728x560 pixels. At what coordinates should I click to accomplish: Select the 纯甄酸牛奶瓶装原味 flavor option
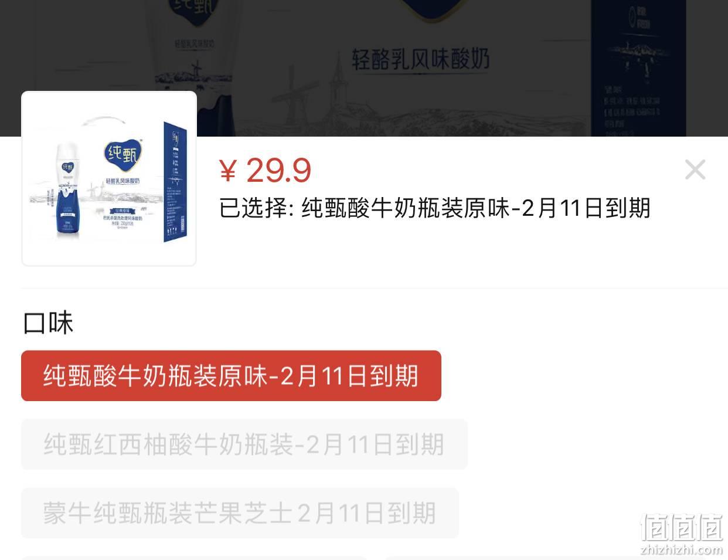pos(231,376)
